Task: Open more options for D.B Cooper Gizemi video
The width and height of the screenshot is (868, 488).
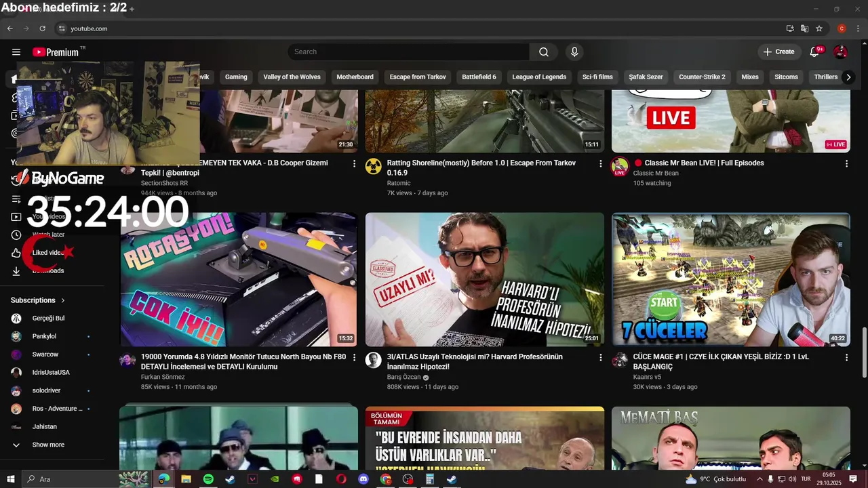Action: pyautogui.click(x=354, y=163)
